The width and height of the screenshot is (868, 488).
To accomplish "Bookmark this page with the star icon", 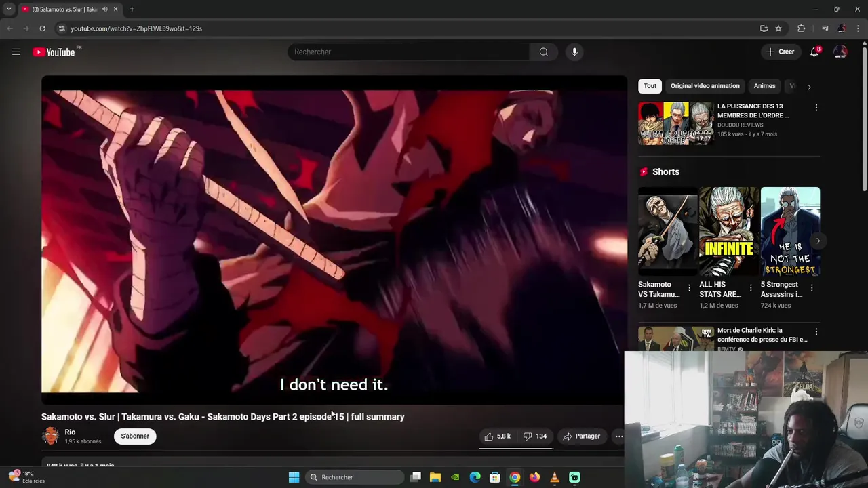I will click(778, 28).
